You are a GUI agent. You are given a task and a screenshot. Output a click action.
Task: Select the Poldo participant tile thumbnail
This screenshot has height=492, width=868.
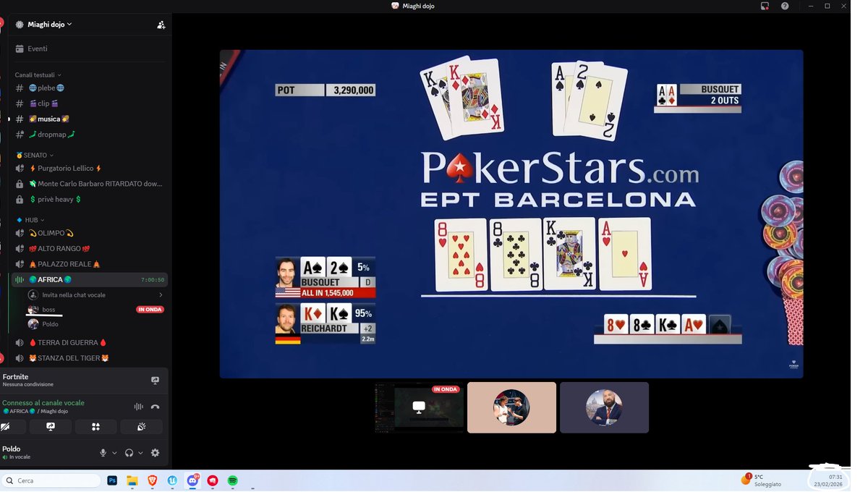coord(604,407)
